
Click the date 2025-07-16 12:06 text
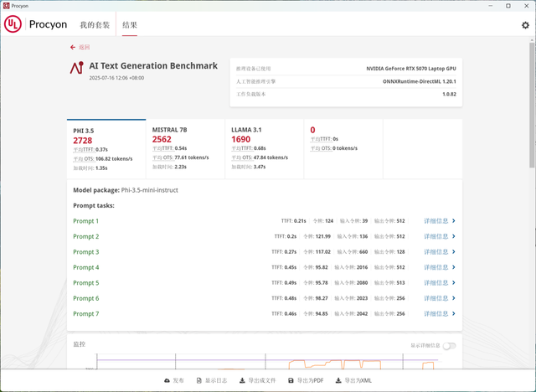[x=116, y=78]
